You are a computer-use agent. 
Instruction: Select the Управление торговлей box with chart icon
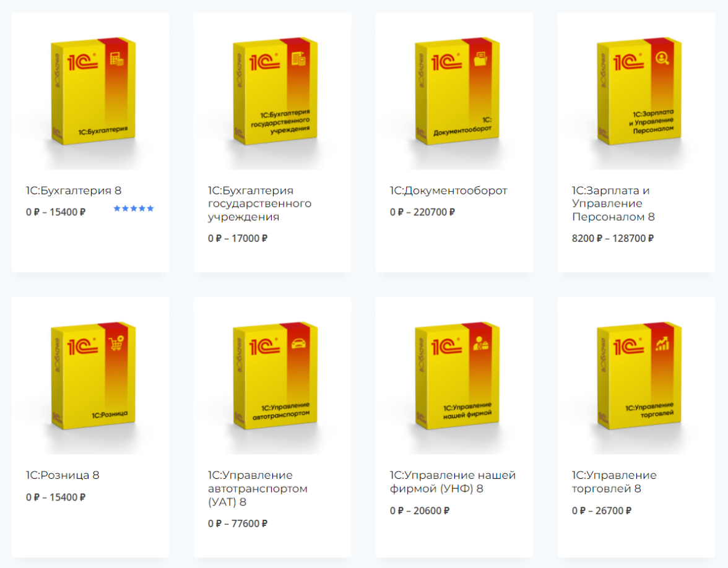(636, 376)
